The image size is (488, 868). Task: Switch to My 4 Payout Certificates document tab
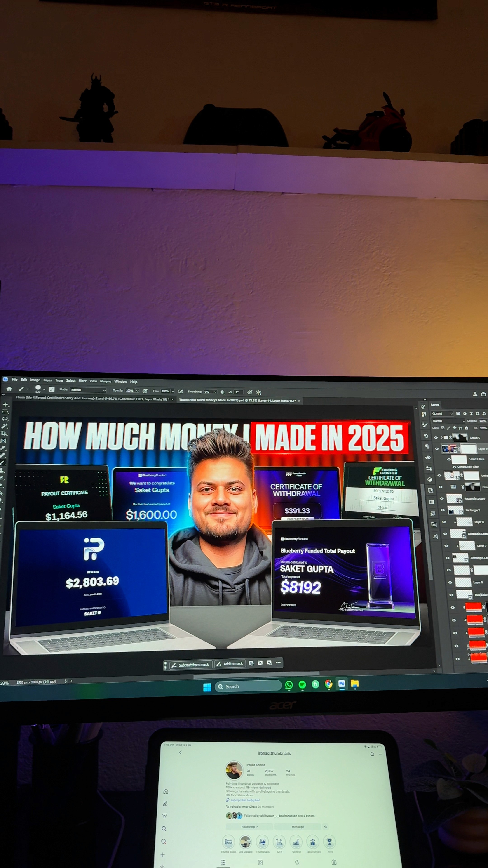[92, 399]
